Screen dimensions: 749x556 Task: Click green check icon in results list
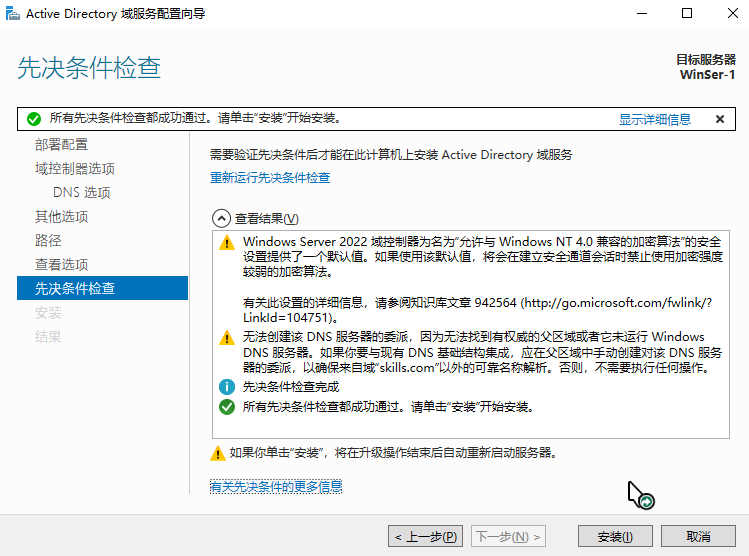[x=227, y=407]
